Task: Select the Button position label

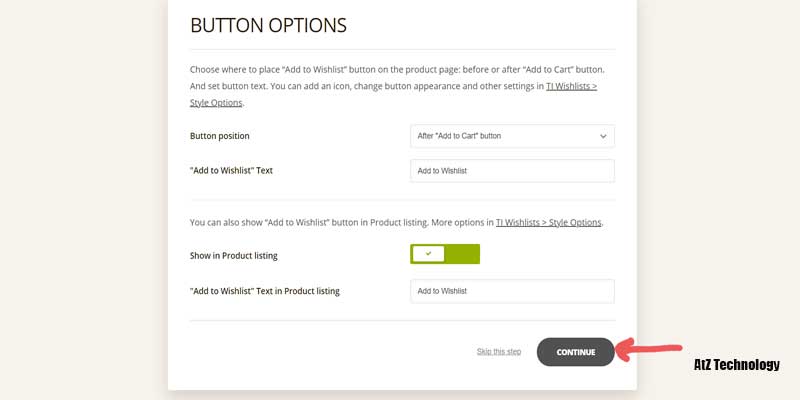Action: tap(219, 136)
